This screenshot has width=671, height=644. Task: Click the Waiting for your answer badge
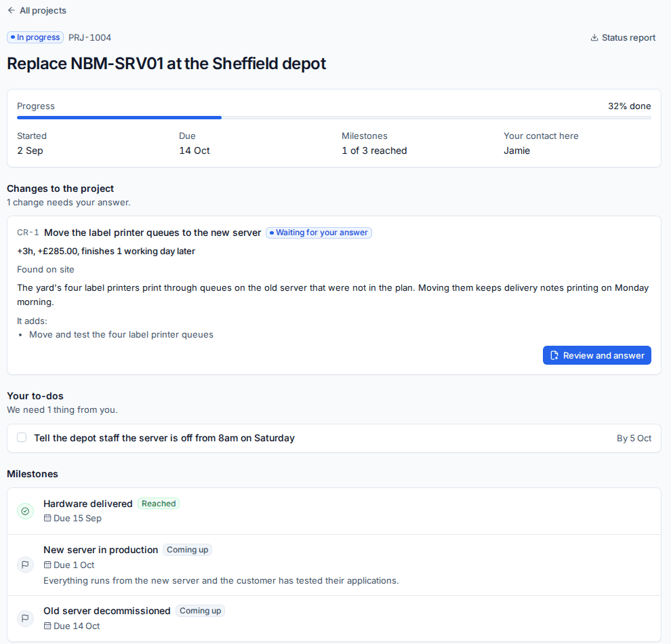tap(319, 233)
